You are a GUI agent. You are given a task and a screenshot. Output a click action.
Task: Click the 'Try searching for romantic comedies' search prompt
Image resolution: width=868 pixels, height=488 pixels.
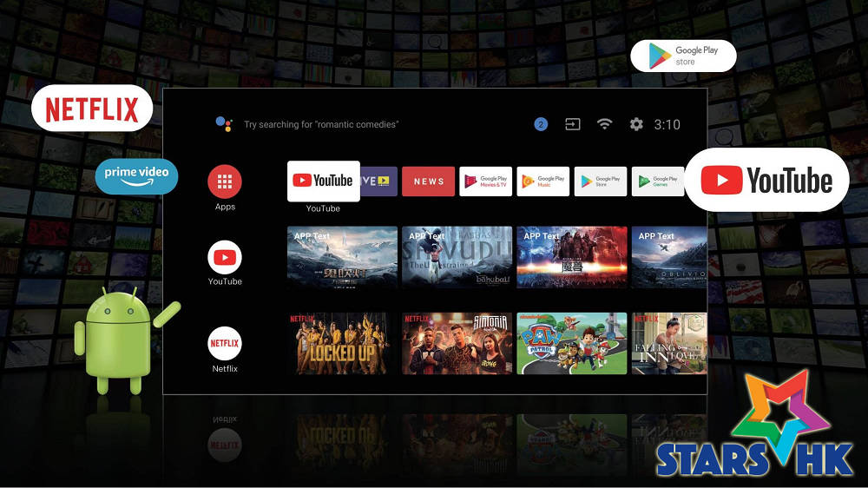click(x=321, y=125)
